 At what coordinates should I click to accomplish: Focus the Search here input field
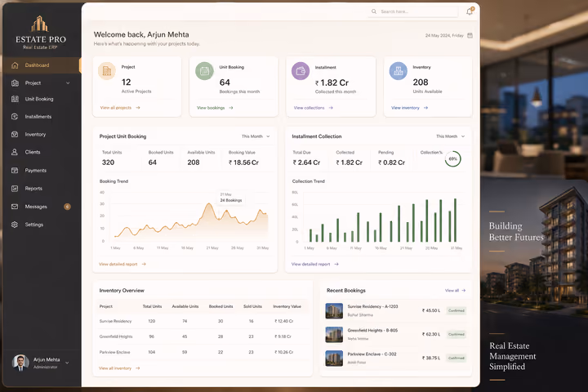tap(413, 11)
